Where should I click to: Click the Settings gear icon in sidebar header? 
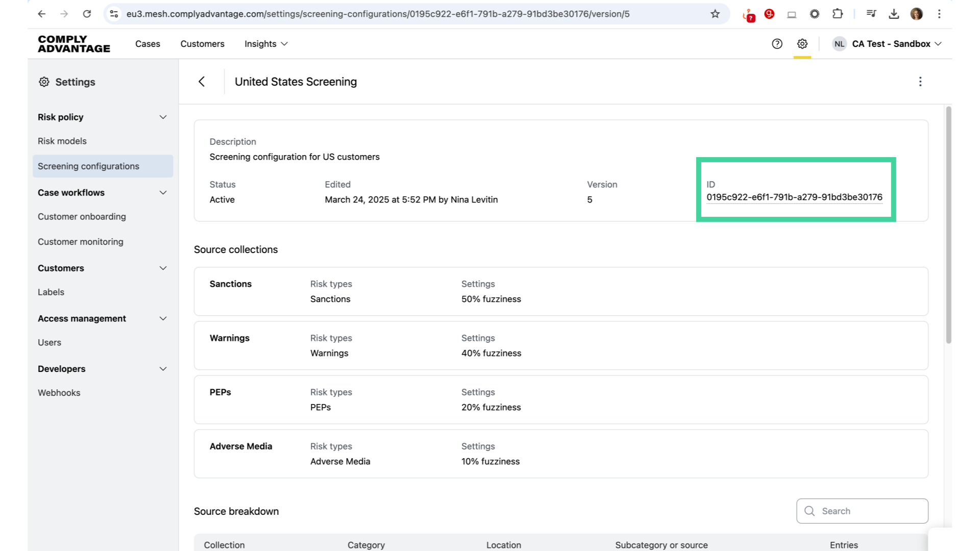pos(44,82)
